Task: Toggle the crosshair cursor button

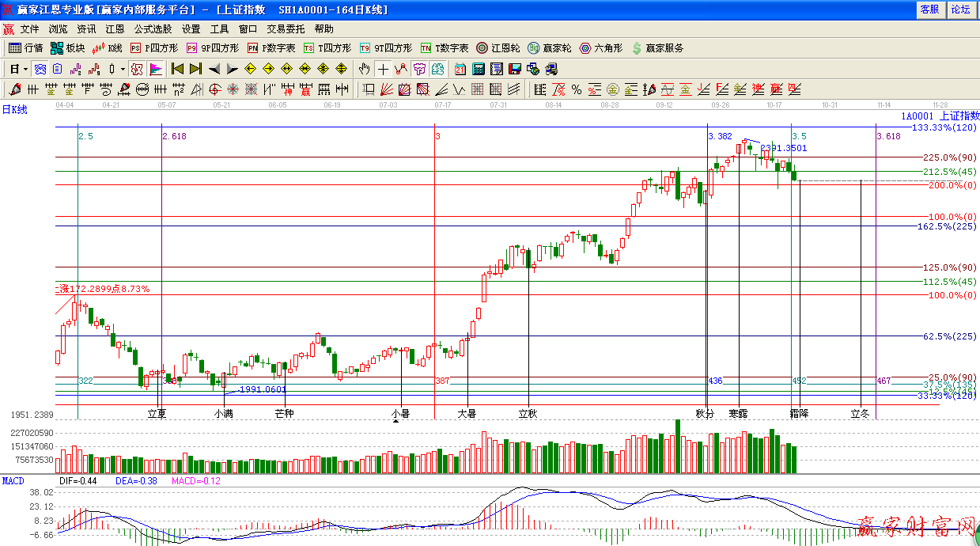Action: (383, 69)
